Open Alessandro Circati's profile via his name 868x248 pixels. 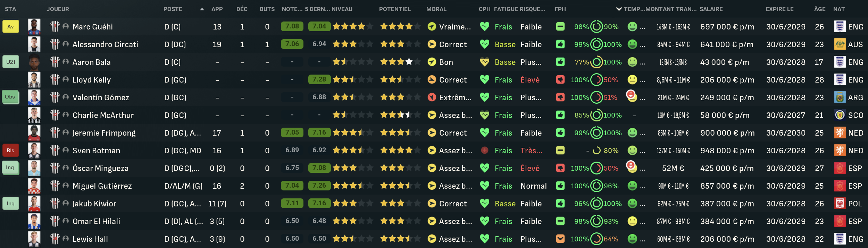(x=105, y=44)
